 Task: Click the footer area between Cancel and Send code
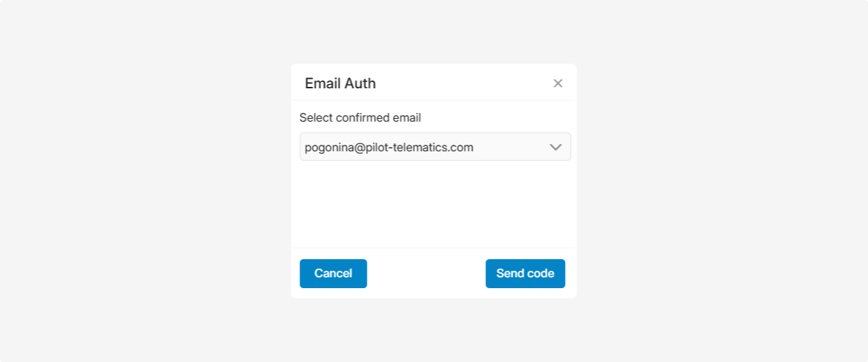pos(426,274)
